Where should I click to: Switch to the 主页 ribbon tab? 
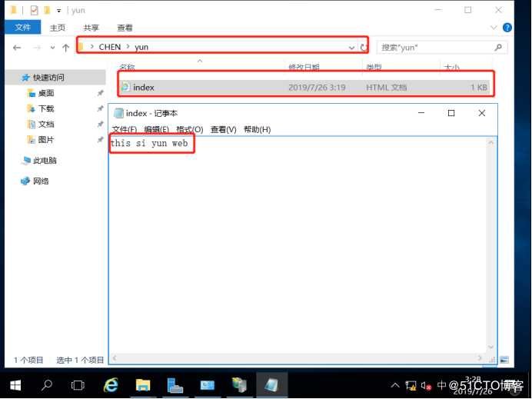[x=58, y=28]
